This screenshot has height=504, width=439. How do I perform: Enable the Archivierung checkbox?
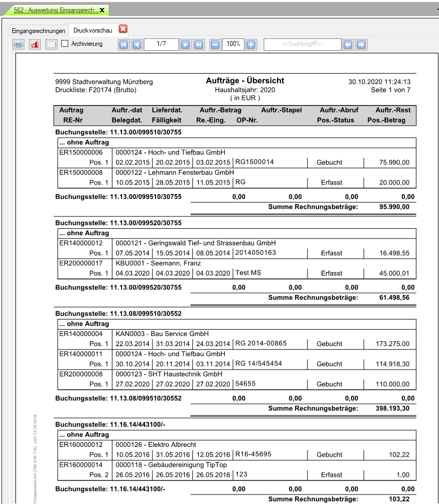click(x=65, y=44)
